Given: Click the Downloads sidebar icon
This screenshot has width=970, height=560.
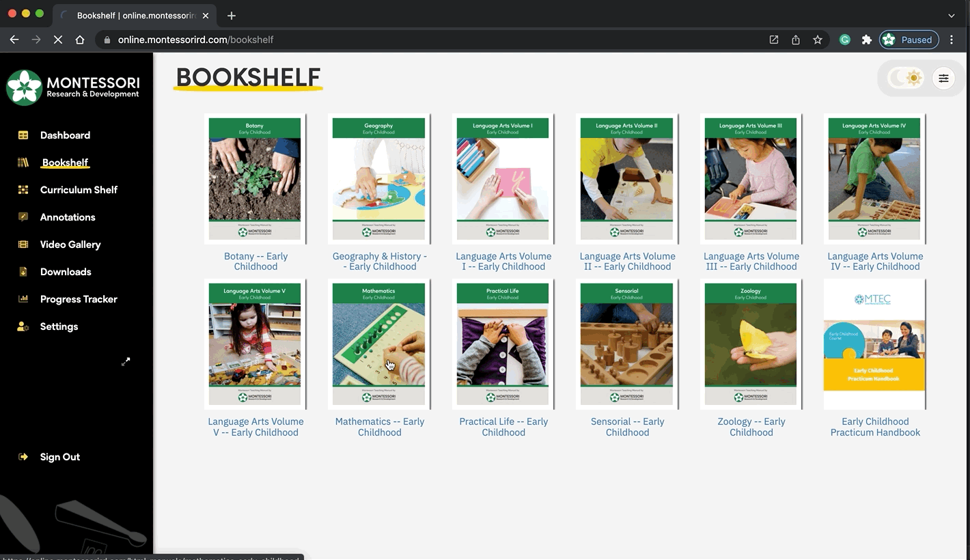Looking at the screenshot, I should click(23, 272).
